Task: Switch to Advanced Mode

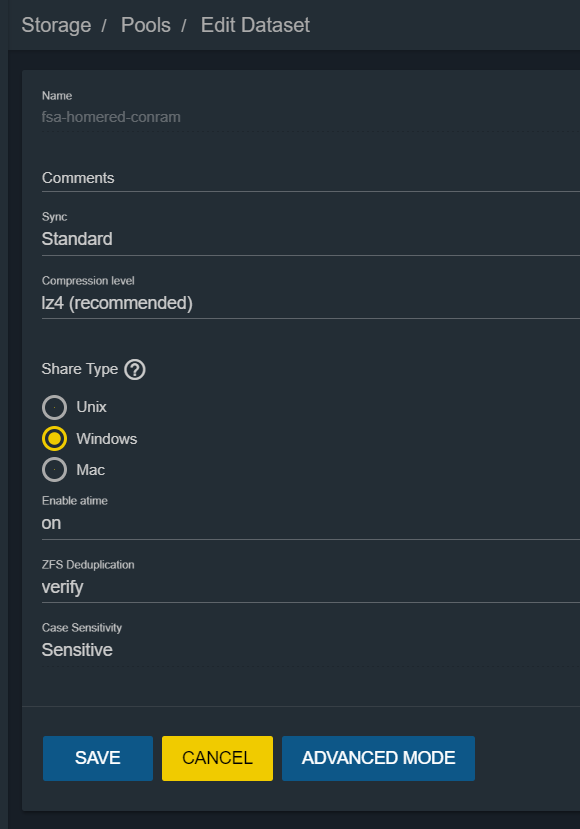Action: (378, 758)
